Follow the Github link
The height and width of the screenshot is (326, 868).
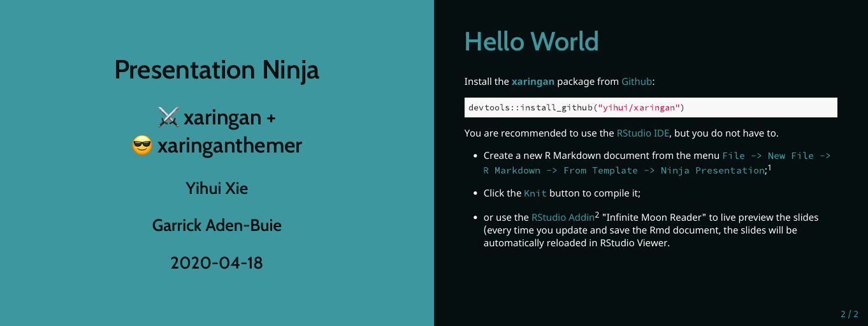[x=637, y=82]
